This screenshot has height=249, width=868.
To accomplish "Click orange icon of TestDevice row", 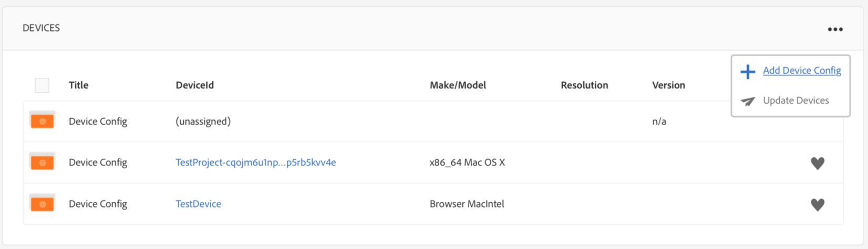I will point(43,204).
